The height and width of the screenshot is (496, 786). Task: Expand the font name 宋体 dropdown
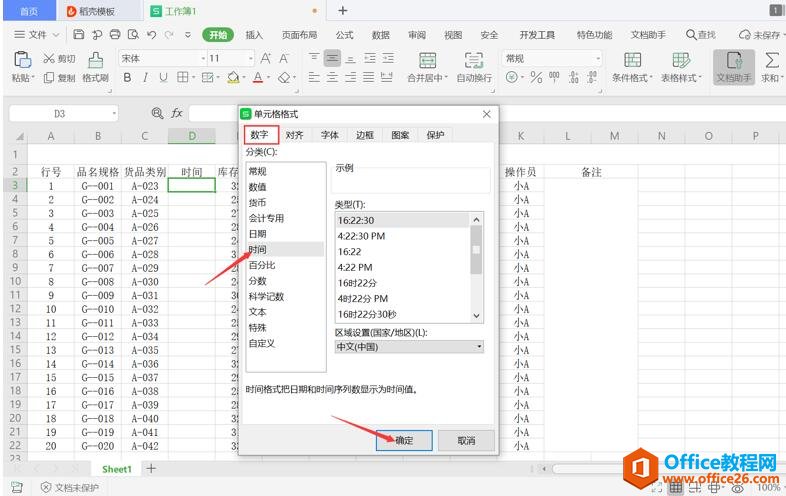click(x=196, y=59)
